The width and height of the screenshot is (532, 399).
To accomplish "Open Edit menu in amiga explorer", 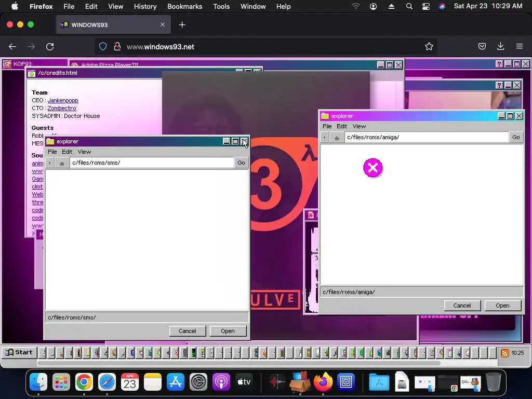I will pyautogui.click(x=342, y=126).
